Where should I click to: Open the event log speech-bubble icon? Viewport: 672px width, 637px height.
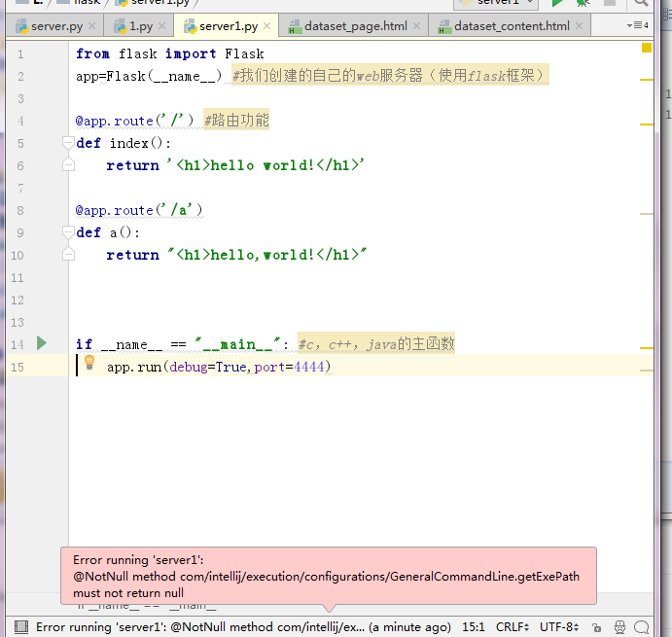[x=642, y=627]
